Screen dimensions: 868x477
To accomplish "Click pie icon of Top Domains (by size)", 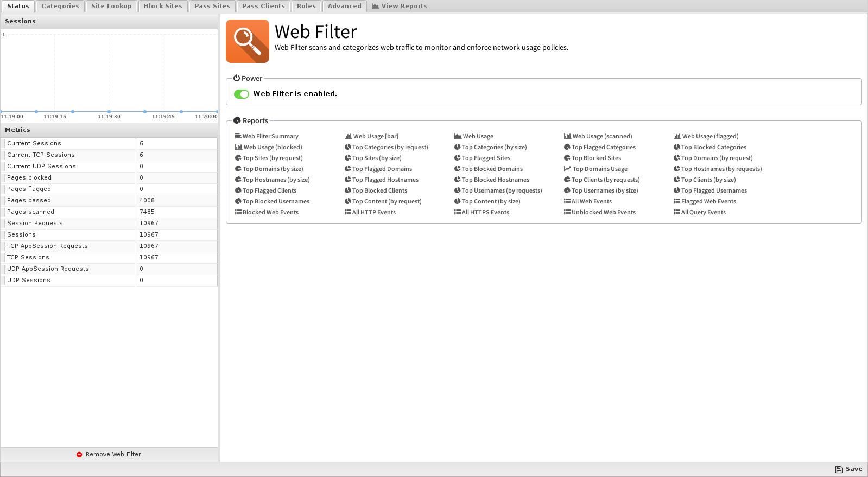I will (238, 169).
